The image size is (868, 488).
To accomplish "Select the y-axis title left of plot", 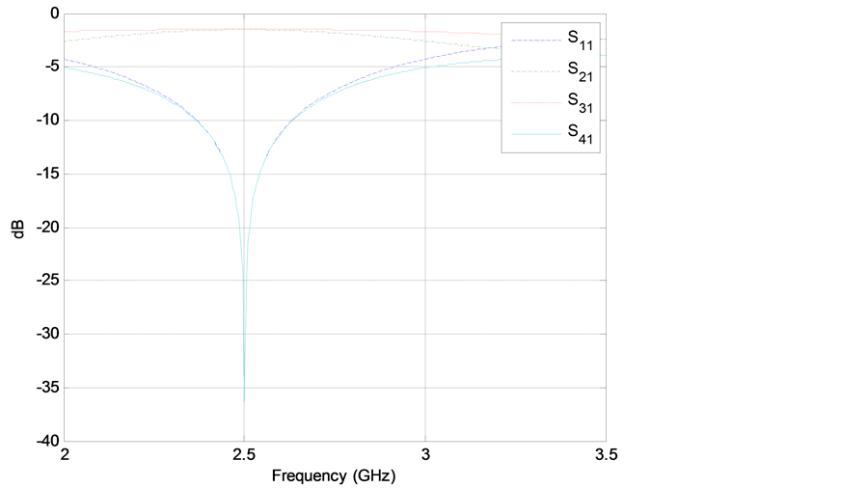I will pyautogui.click(x=15, y=230).
